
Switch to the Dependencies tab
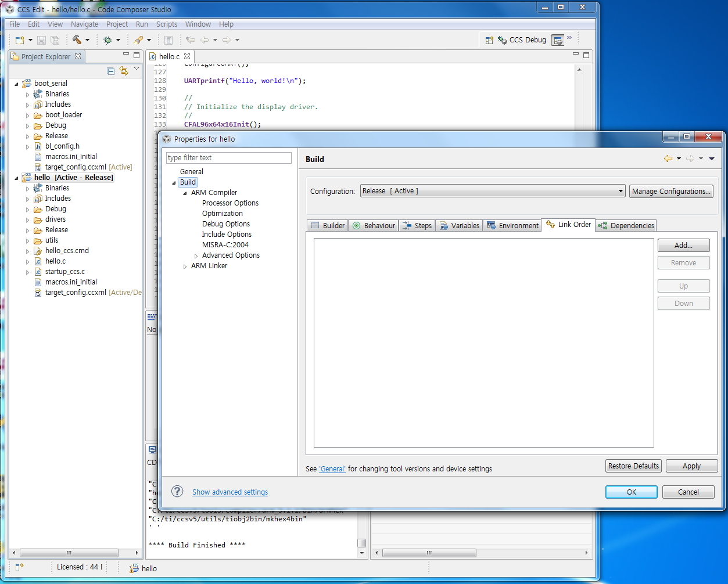click(x=626, y=225)
